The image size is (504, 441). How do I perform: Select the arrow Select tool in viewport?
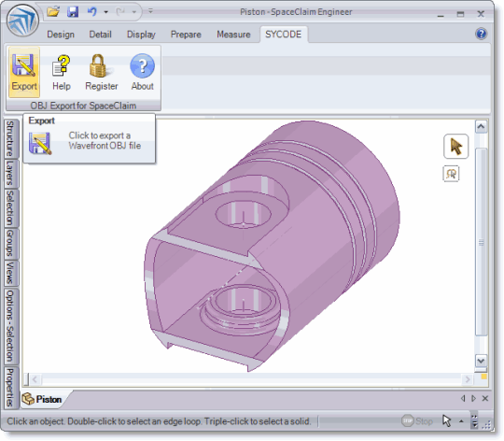pyautogui.click(x=455, y=147)
